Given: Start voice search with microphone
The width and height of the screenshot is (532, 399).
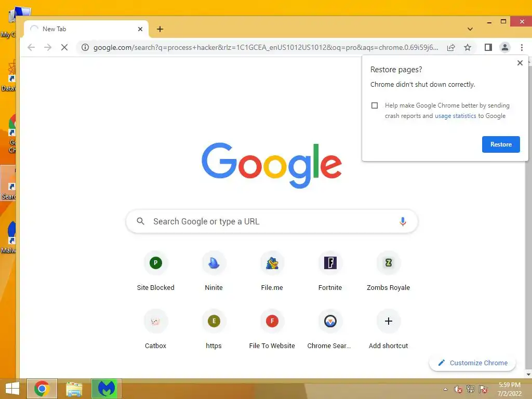Looking at the screenshot, I should point(403,221).
